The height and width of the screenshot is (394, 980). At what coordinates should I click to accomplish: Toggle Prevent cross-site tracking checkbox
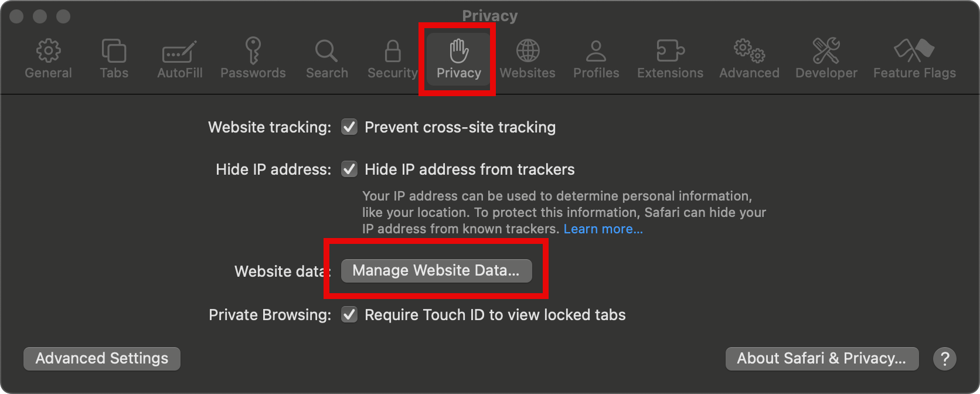(349, 127)
